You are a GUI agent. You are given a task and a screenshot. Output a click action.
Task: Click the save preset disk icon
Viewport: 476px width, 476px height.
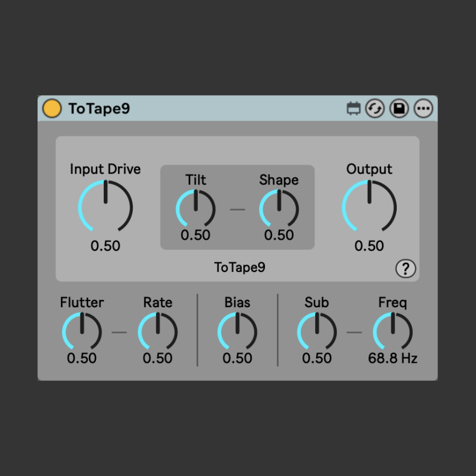399,109
